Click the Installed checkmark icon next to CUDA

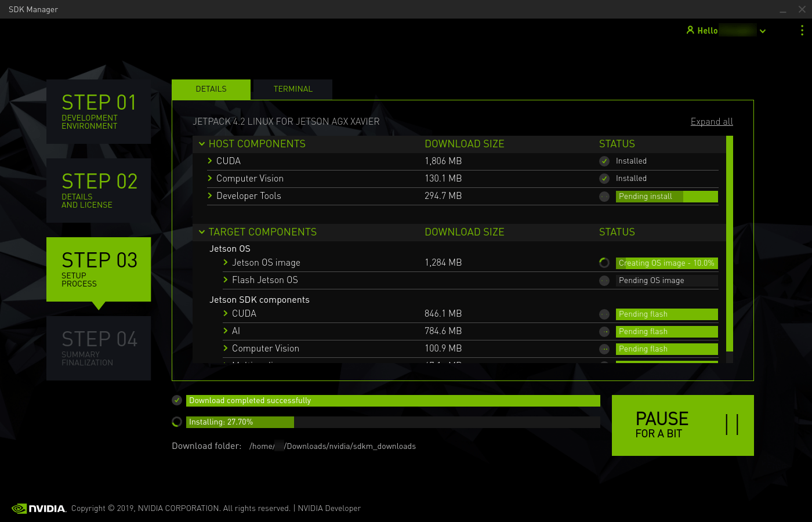(604, 161)
